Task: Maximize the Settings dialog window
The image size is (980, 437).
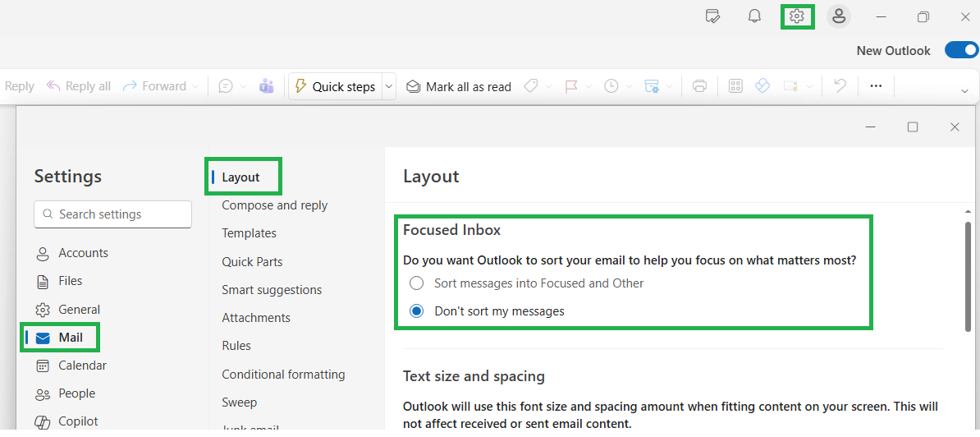Action: click(913, 127)
